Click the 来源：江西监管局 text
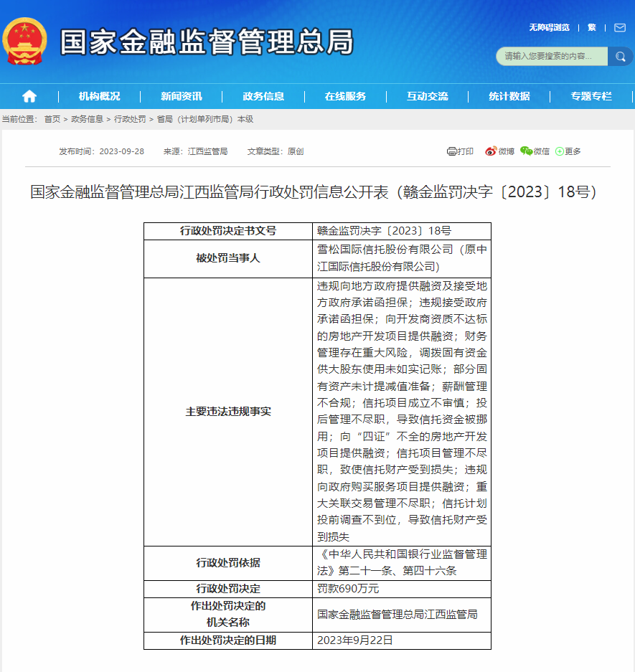Viewport: 635px width, 672px height. click(195, 151)
